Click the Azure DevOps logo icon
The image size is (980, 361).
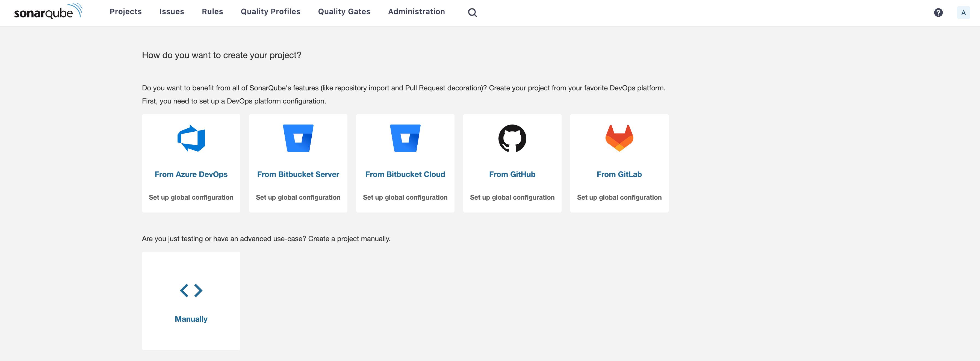(191, 138)
